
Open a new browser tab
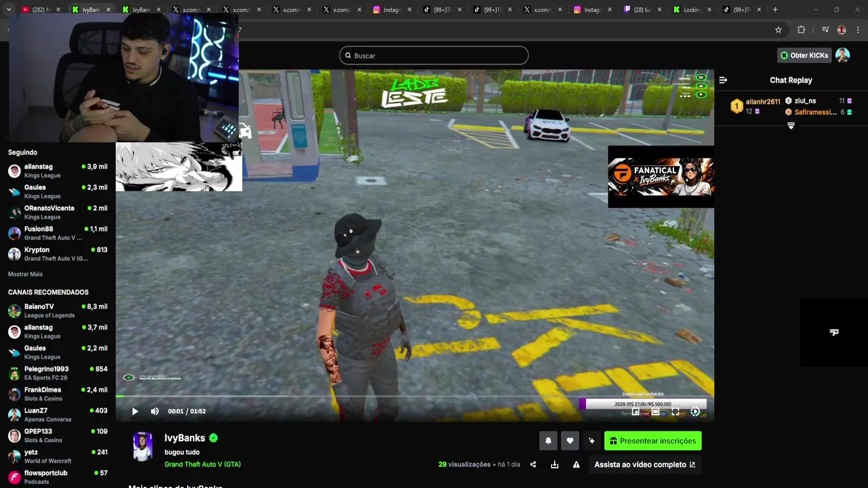[x=775, y=9]
